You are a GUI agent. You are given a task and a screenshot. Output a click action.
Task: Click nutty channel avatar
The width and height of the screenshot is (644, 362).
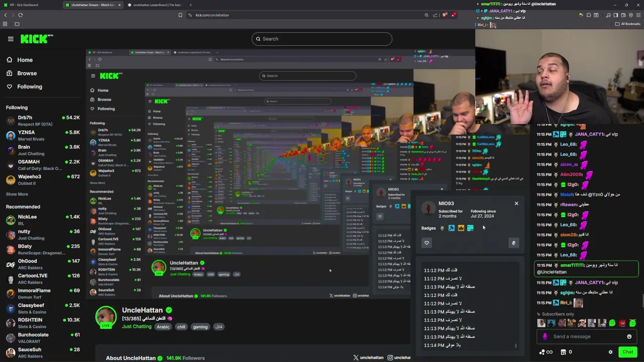click(x=11, y=235)
